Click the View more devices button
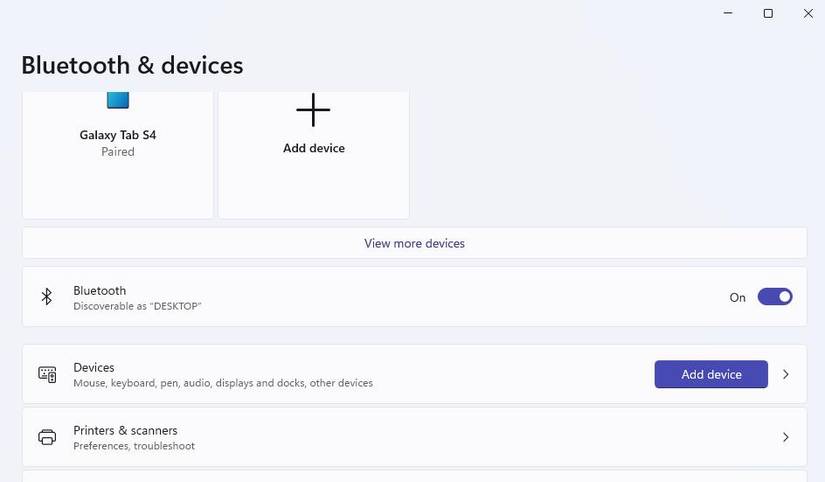825x482 pixels. click(x=414, y=243)
